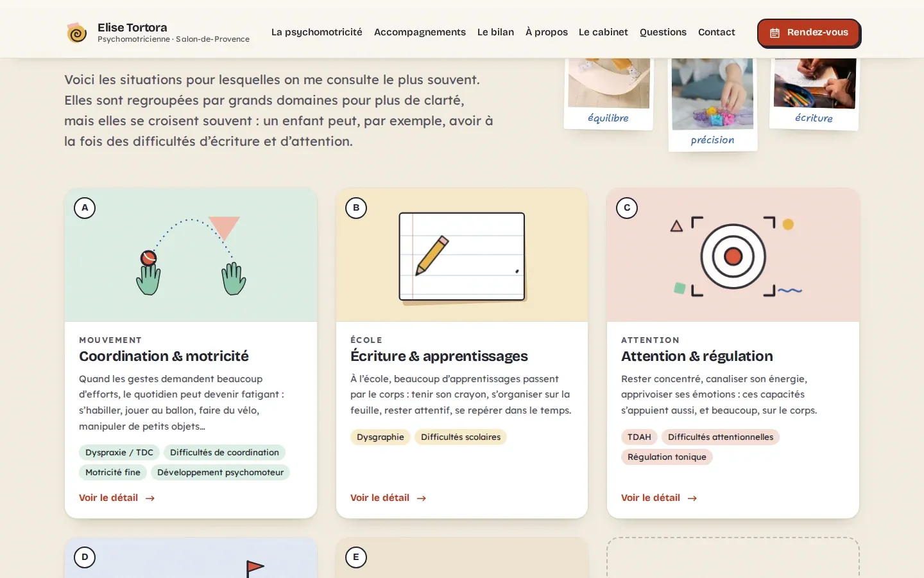Click the spiral logo icon beside Elise Tortora
This screenshot has width=924, height=578.
click(x=77, y=32)
